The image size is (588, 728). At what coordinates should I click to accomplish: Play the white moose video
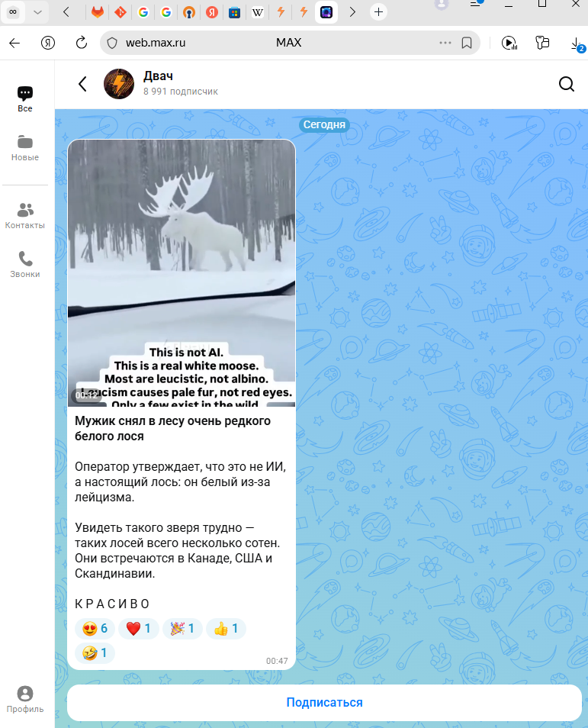click(x=182, y=273)
